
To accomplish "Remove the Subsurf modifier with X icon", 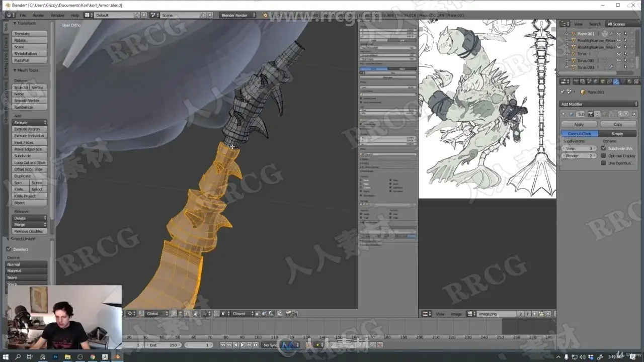I will coord(634,114).
